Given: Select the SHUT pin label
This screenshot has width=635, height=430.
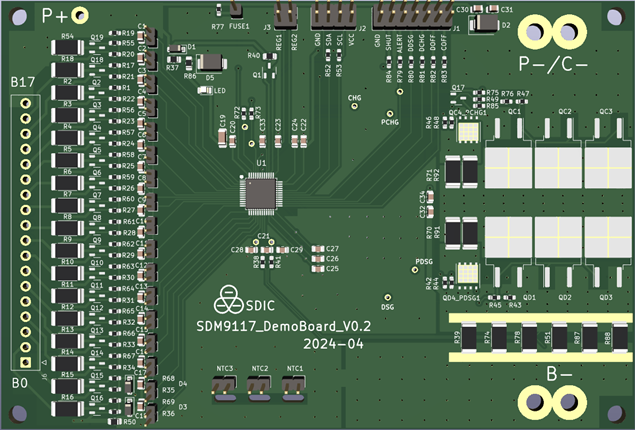Looking at the screenshot, I should click(x=389, y=42).
